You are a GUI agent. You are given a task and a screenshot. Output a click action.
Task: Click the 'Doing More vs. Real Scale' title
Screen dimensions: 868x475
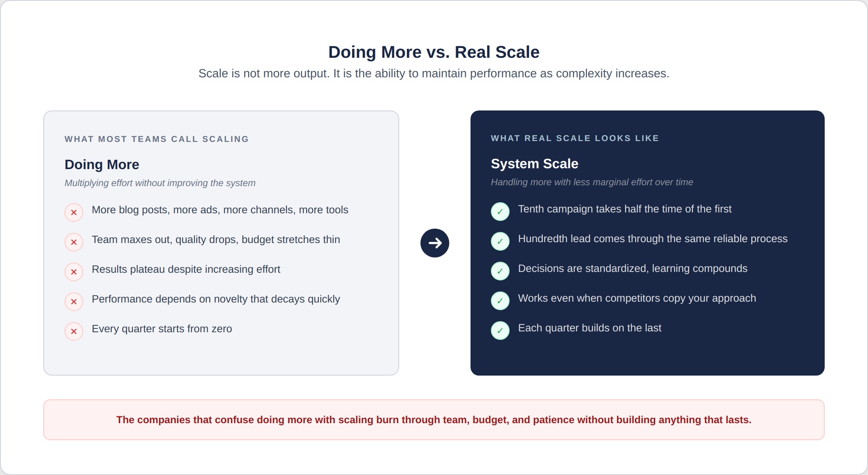tap(434, 52)
